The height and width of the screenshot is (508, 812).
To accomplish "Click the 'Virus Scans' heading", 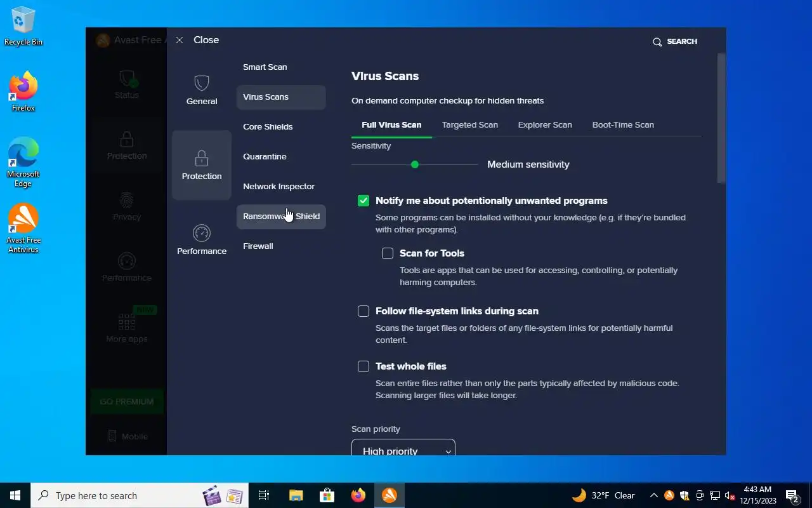I will point(385,76).
